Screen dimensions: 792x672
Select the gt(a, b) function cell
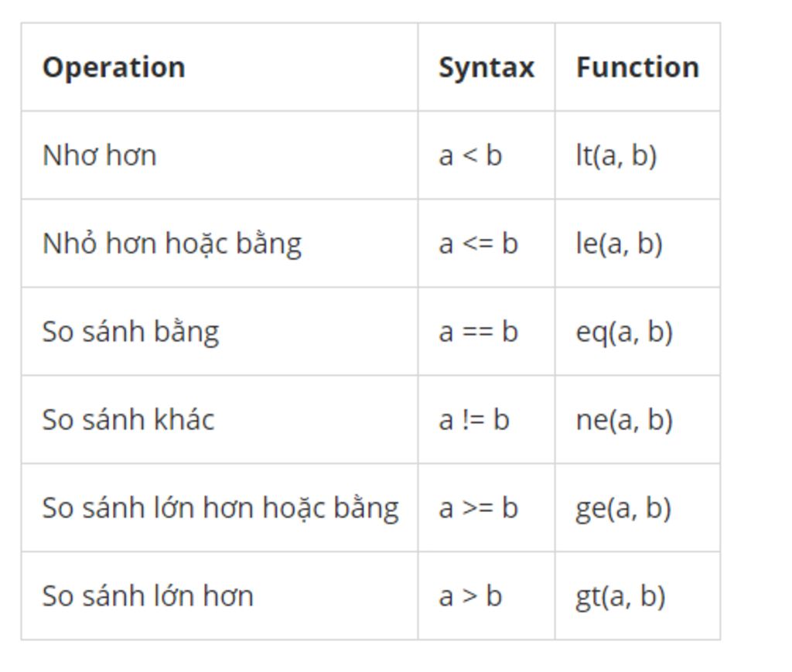pos(620,596)
